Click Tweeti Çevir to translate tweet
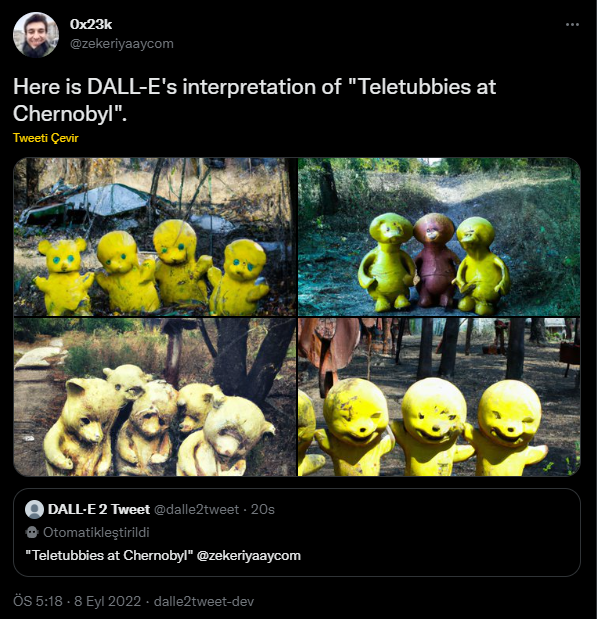This screenshot has height=619, width=597. tap(46, 138)
